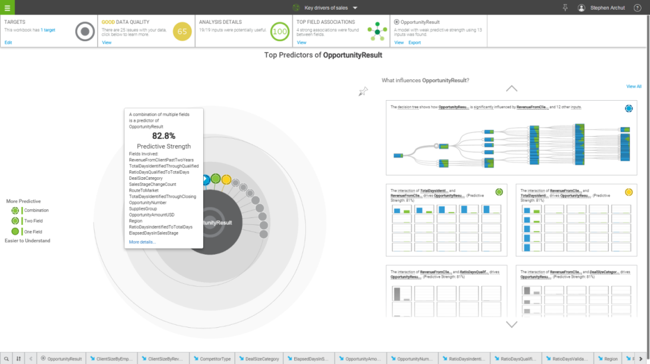Image resolution: width=650 pixels, height=364 pixels.
Task: Select the OpportunityResult field tab
Action: [x=61, y=359]
